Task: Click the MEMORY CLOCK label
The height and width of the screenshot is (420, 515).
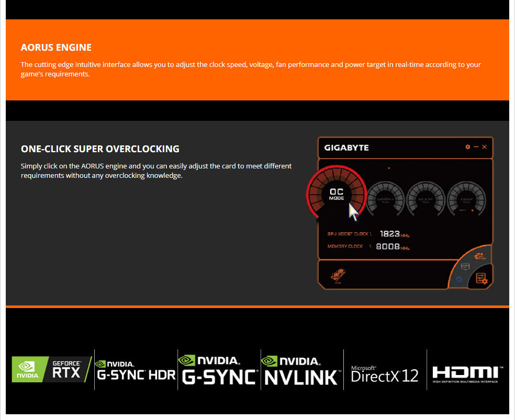Action: 345,246
